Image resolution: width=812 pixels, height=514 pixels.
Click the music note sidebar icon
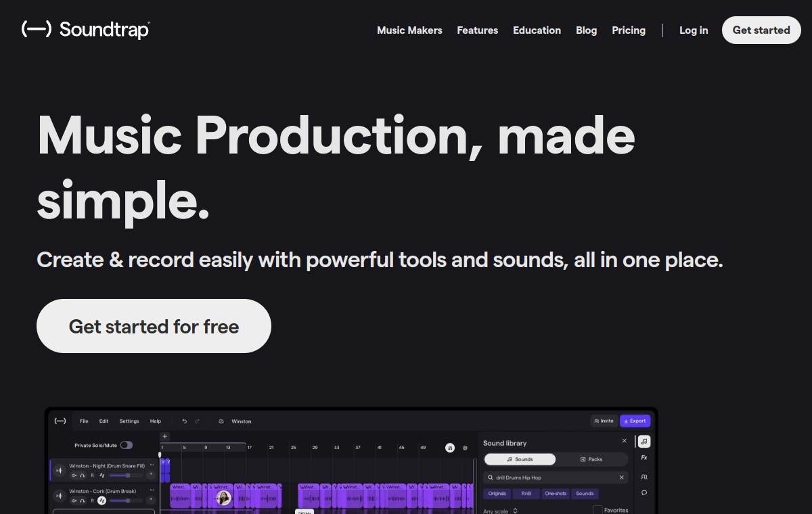[x=644, y=441]
